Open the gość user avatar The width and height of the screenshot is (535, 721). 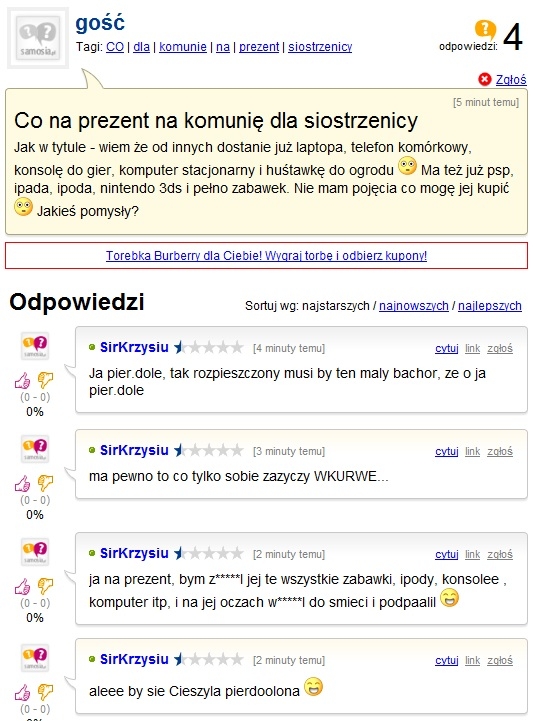pyautogui.click(x=38, y=38)
